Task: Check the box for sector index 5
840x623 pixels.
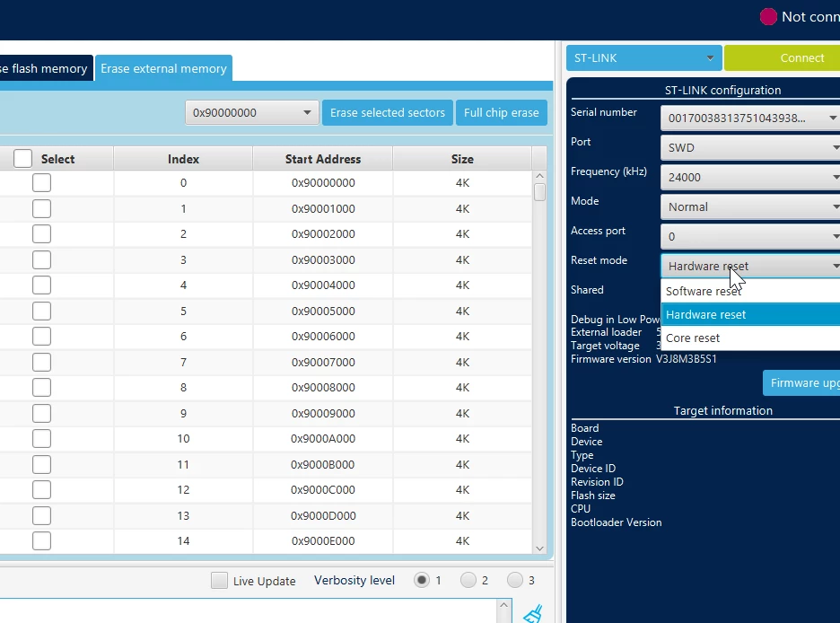Action: (x=42, y=311)
